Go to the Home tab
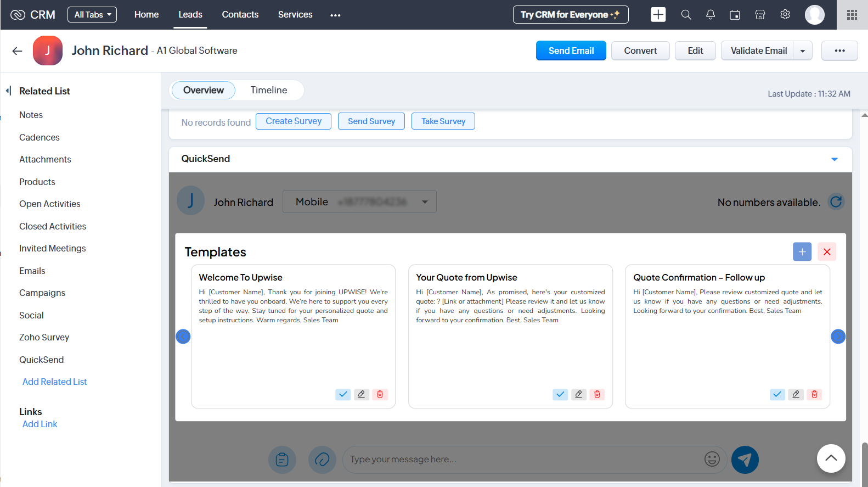868x487 pixels. click(146, 15)
